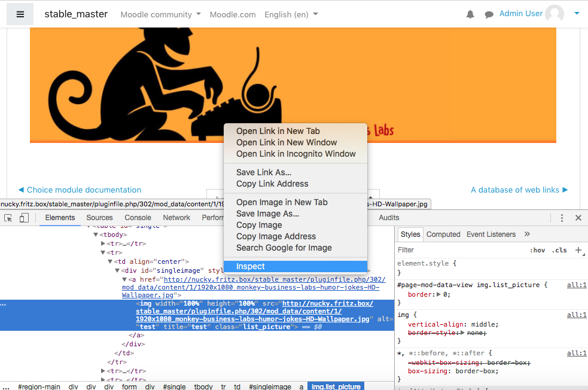Toggle the device toolbar icon
588x390 pixels.
point(24,218)
